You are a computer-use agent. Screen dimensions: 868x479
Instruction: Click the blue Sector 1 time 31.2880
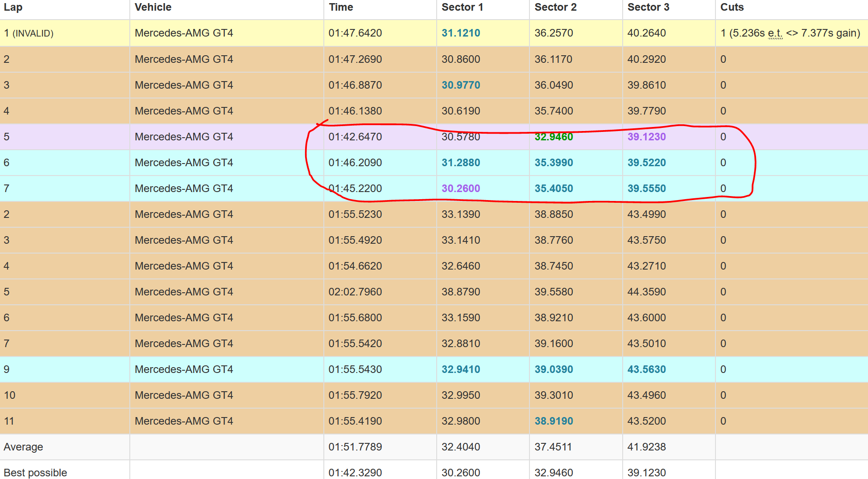point(461,163)
